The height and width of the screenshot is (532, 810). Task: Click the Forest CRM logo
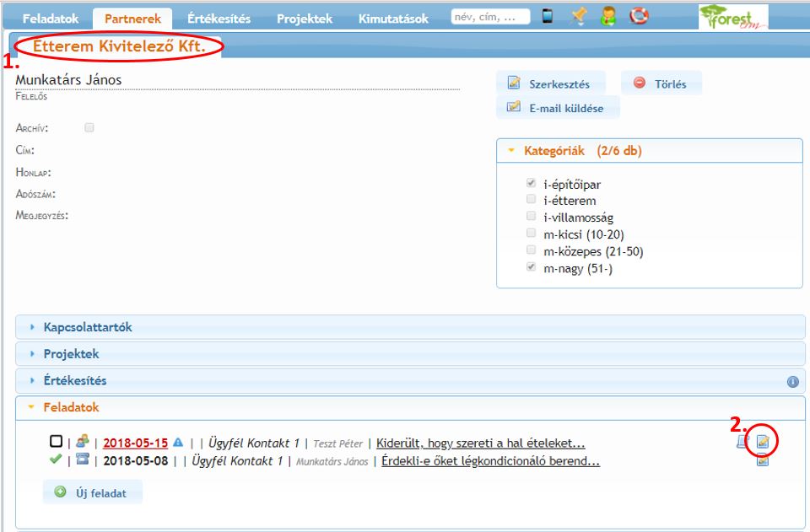pos(732,16)
